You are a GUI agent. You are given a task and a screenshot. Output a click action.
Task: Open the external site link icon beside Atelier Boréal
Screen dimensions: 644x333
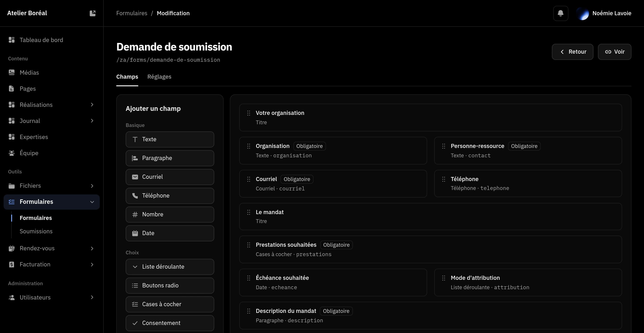coord(93,13)
